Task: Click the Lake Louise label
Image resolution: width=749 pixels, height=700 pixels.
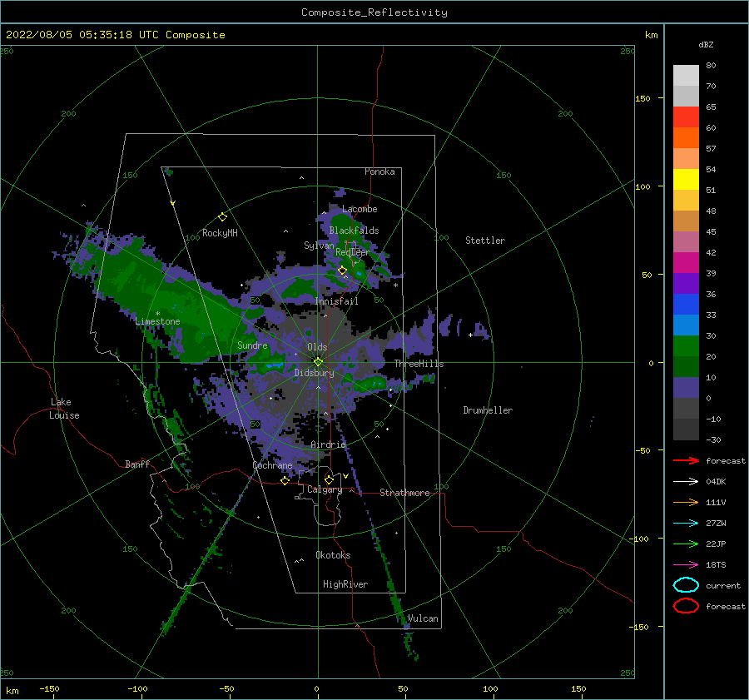Action: pyautogui.click(x=64, y=409)
